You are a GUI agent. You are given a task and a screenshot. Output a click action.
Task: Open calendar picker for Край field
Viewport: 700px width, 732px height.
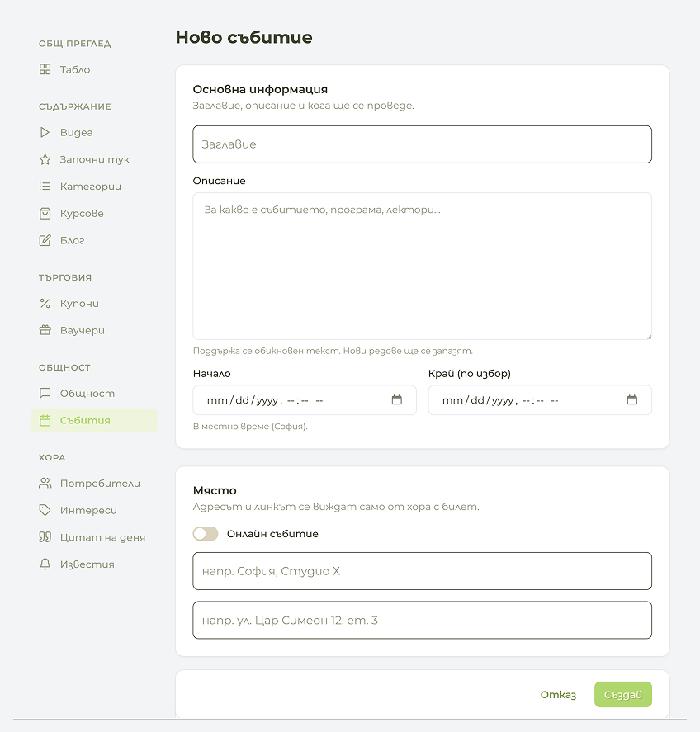[631, 399]
